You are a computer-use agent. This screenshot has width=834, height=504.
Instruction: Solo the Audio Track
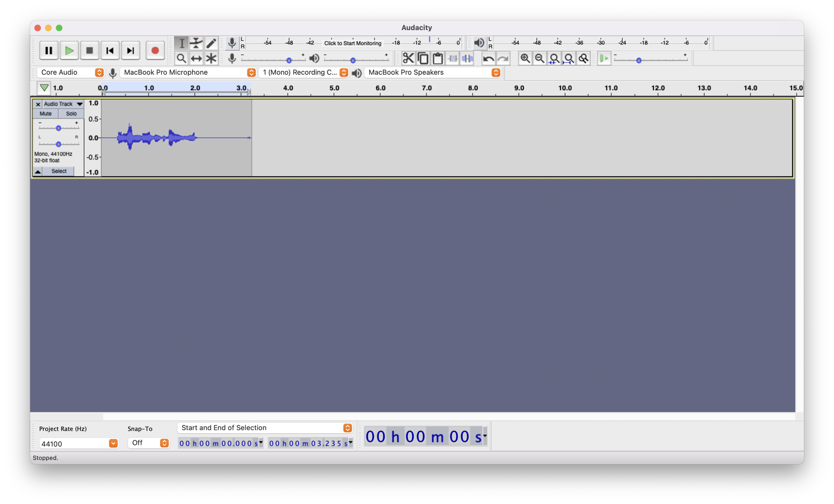pos(71,113)
